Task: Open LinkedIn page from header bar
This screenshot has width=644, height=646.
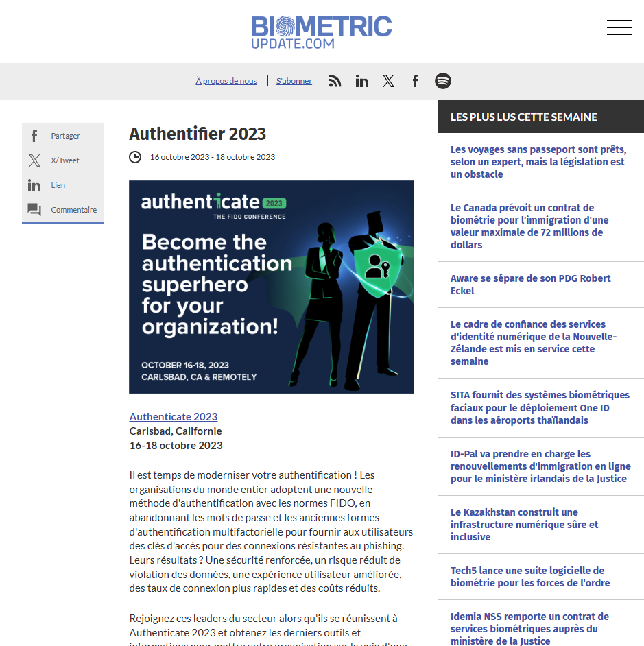Action: pyautogui.click(x=361, y=81)
